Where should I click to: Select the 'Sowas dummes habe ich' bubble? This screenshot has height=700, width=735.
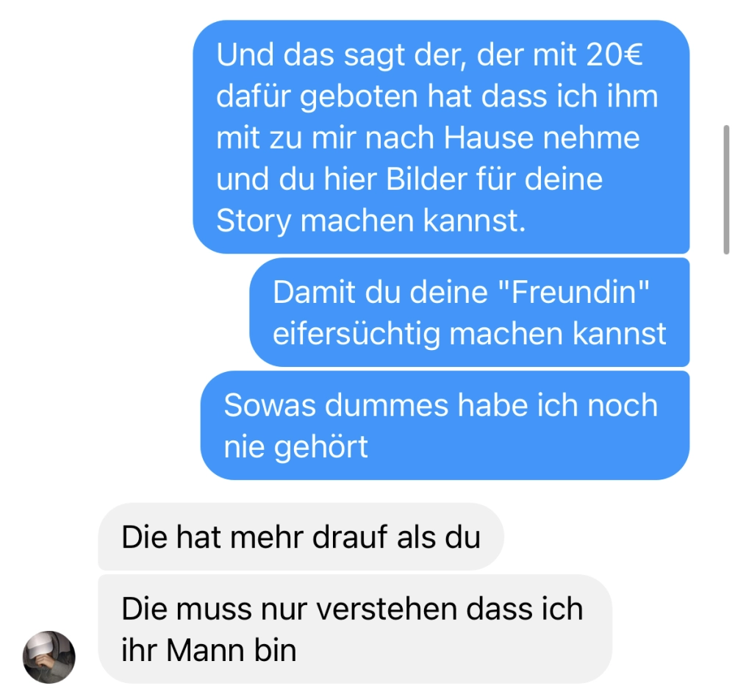(445, 425)
